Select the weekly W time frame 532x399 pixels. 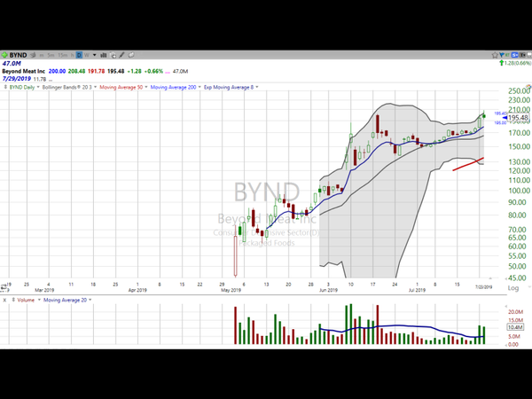pos(87,55)
